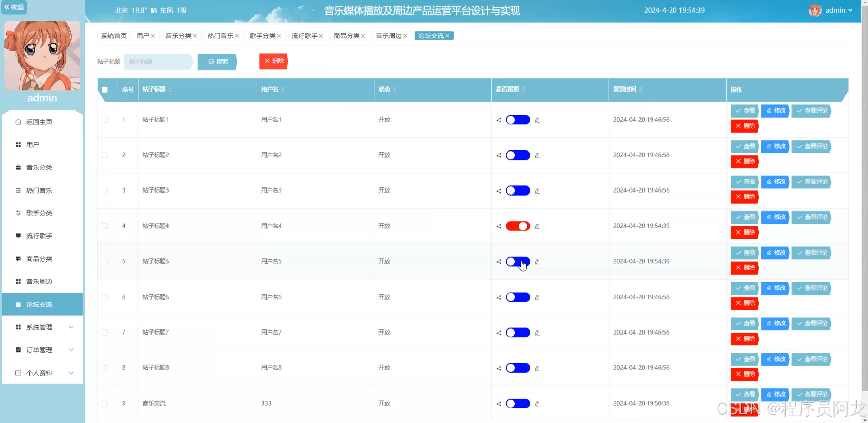Click the 商品分类 sidebar icon
868x423 pixels.
(x=18, y=259)
